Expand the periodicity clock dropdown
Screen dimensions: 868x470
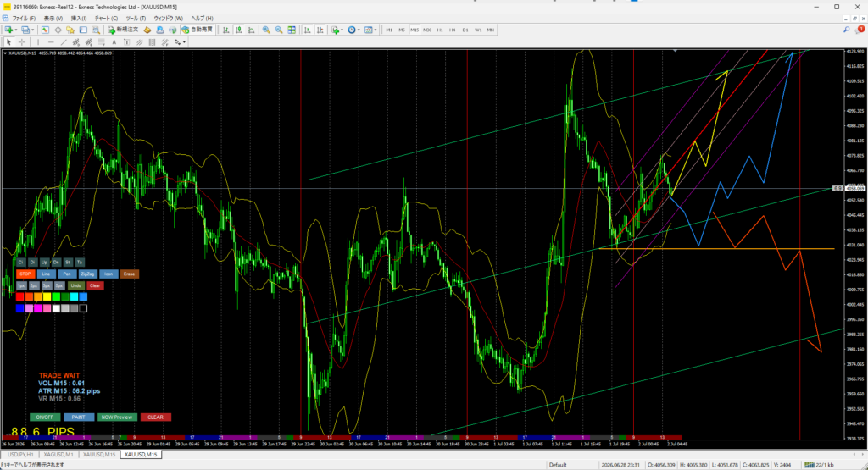(x=359, y=30)
